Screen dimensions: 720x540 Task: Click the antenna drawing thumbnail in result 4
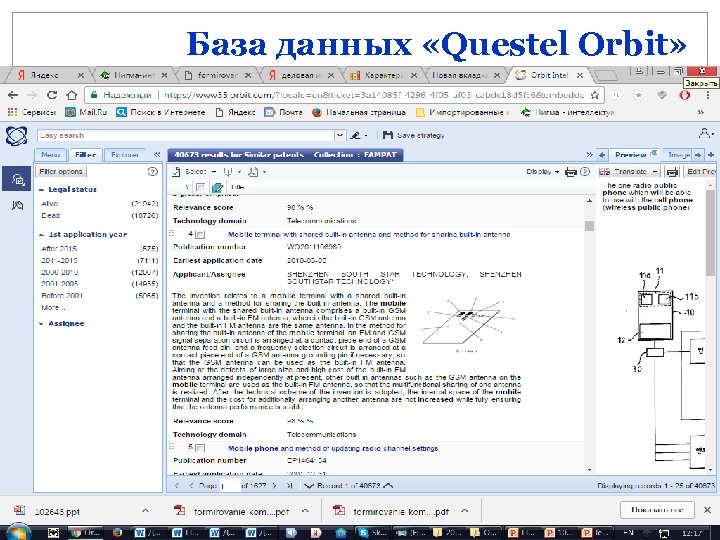(x=466, y=324)
